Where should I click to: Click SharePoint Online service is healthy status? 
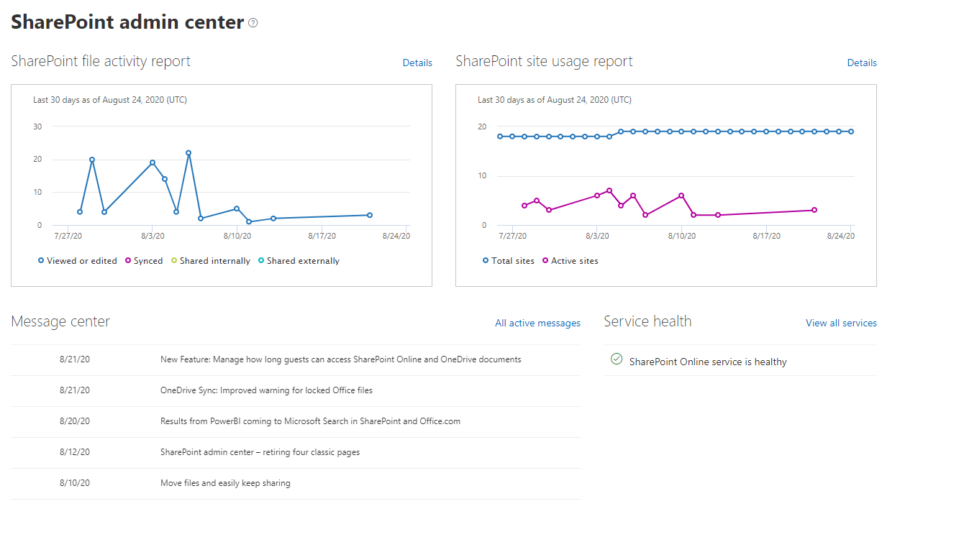(x=708, y=362)
